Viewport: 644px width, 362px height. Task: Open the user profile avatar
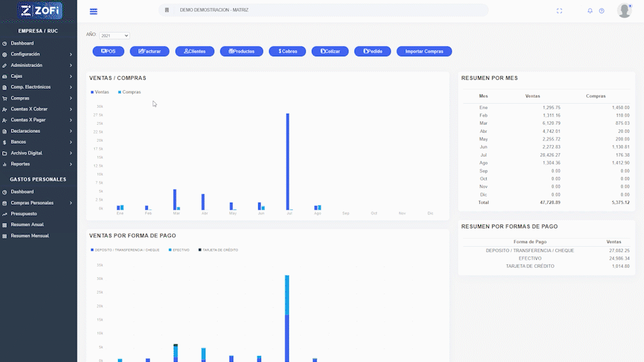tap(624, 10)
